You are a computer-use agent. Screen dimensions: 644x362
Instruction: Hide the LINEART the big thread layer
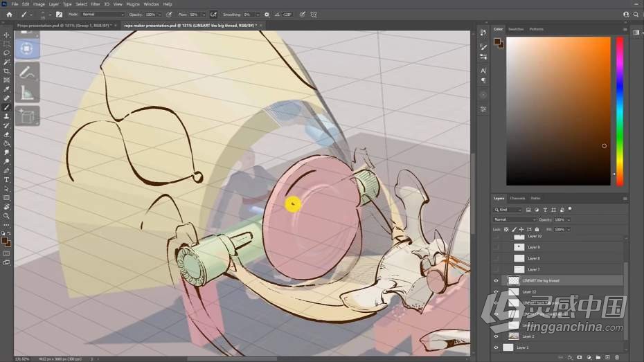[496, 280]
